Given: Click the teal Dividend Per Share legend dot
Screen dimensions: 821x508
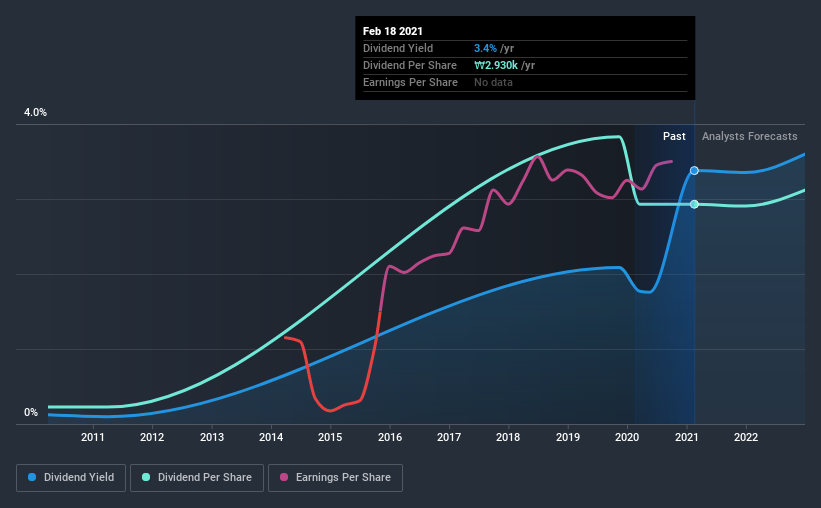Looking at the screenshot, I should (x=146, y=477).
